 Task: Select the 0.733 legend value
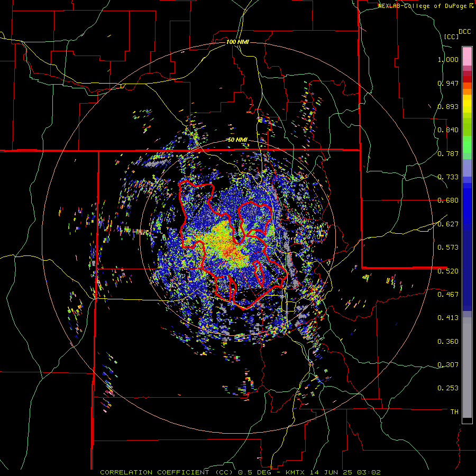point(448,177)
